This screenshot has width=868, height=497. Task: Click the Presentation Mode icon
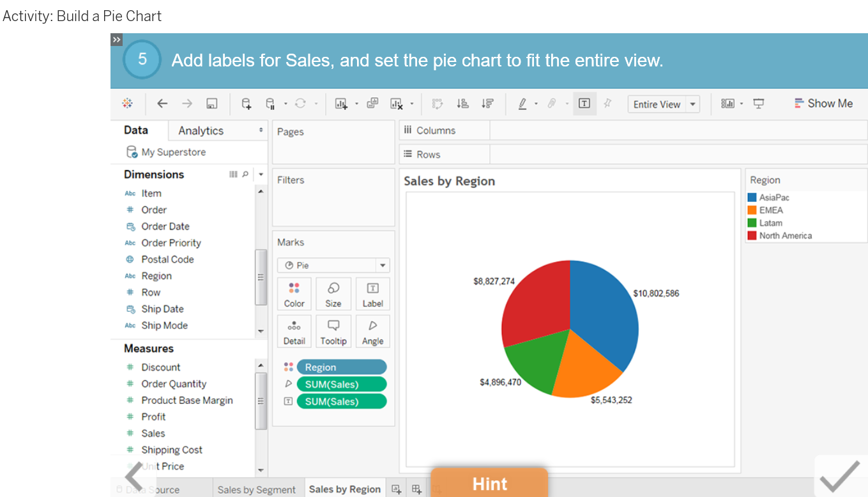click(759, 103)
